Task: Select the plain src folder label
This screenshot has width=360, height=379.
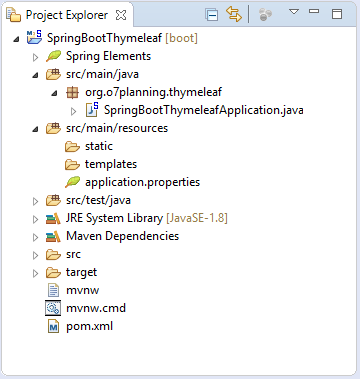Action: (73, 255)
